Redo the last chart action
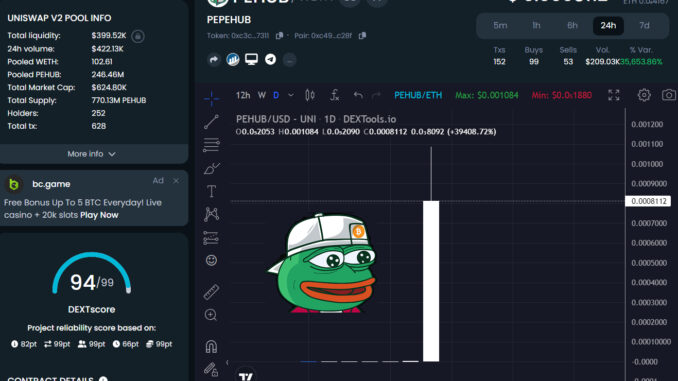Viewport: 678px width, 381px height. tap(377, 95)
